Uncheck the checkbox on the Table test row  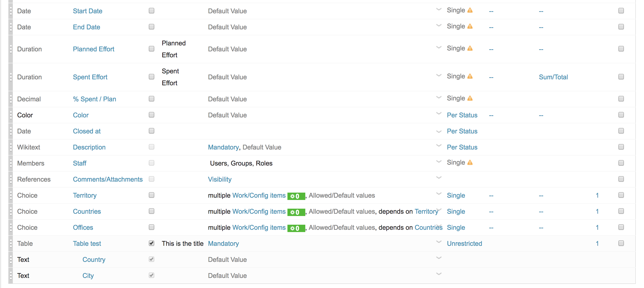point(151,243)
